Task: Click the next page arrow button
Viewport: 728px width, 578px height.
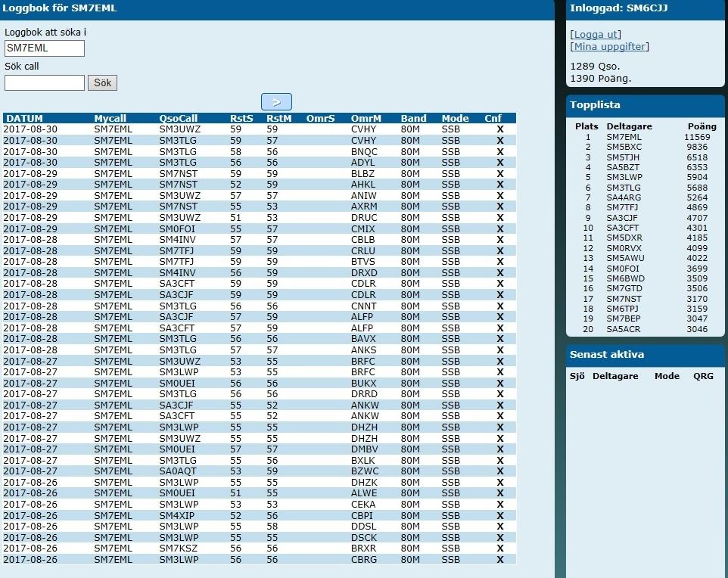Action: pos(276,102)
